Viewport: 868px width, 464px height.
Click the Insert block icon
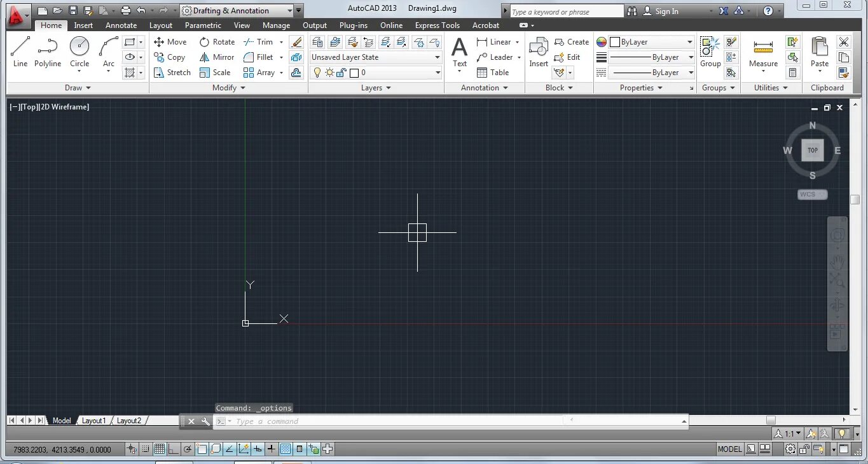539,52
